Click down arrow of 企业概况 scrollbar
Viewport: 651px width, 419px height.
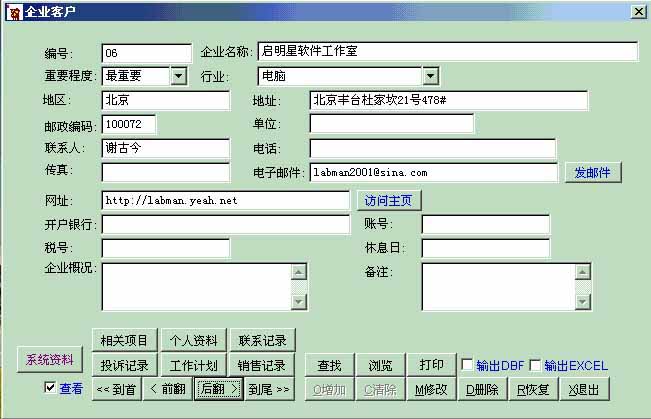(299, 301)
